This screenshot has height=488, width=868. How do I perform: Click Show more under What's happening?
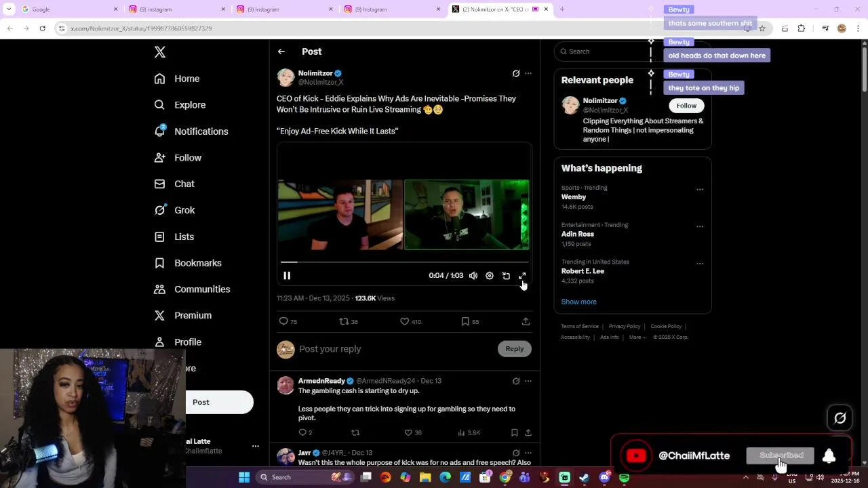click(x=579, y=302)
